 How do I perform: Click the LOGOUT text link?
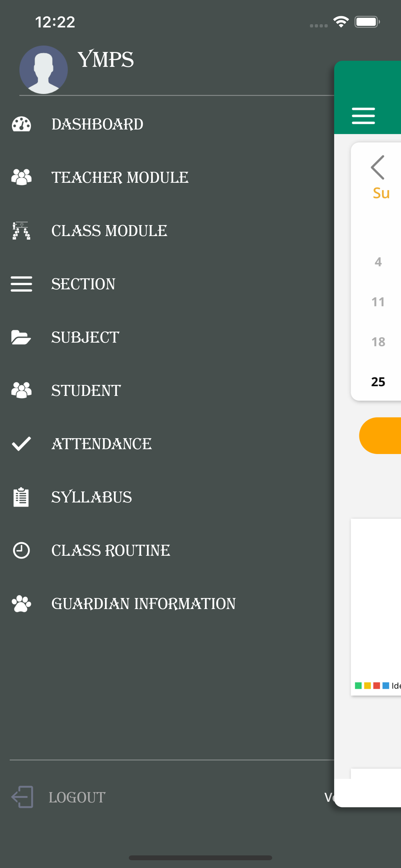pos(77,797)
